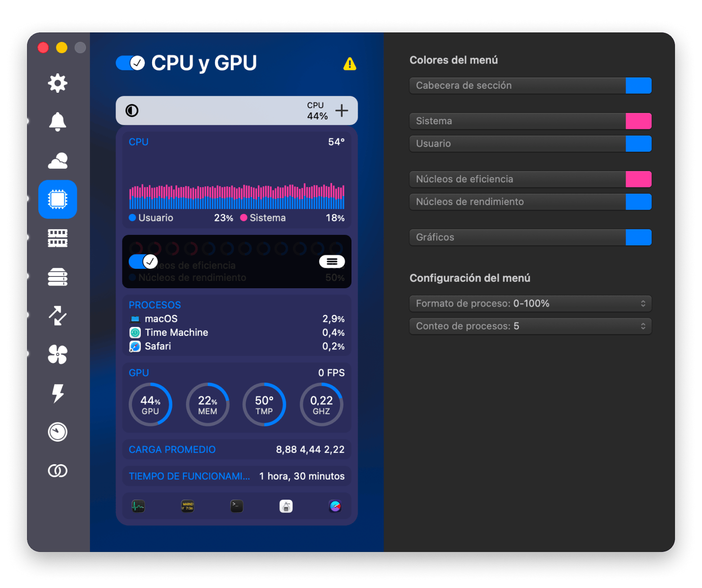Viewport: 702px width, 588px height.
Task: Add a menubar item with plus icon
Action: (342, 110)
